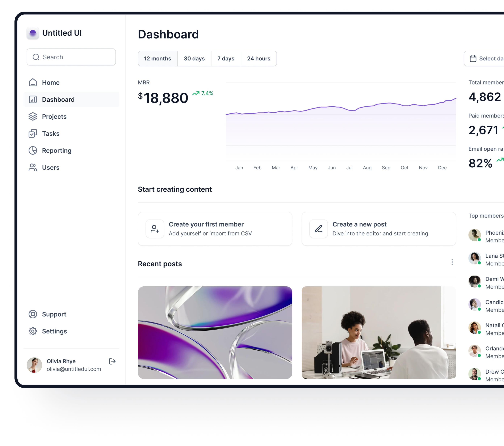This screenshot has height=446, width=504.
Task: Click the Dashboard sidebar icon
Action: click(33, 99)
